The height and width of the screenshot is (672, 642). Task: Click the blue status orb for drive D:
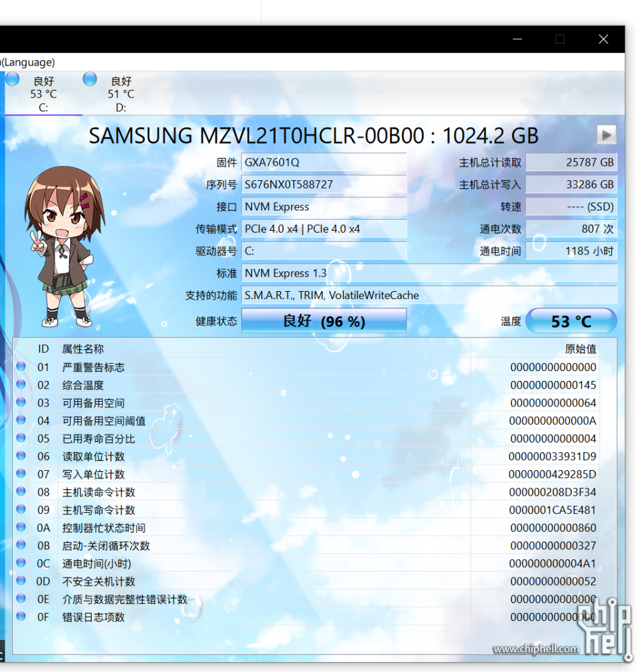[x=90, y=79]
